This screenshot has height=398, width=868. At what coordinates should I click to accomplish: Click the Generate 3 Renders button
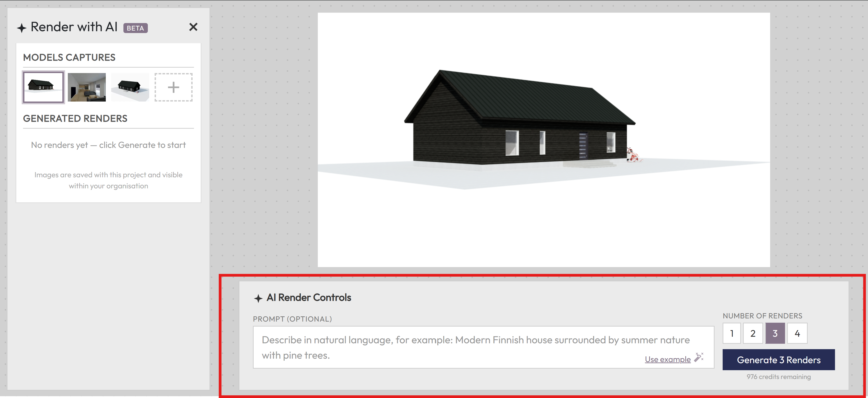tap(779, 360)
